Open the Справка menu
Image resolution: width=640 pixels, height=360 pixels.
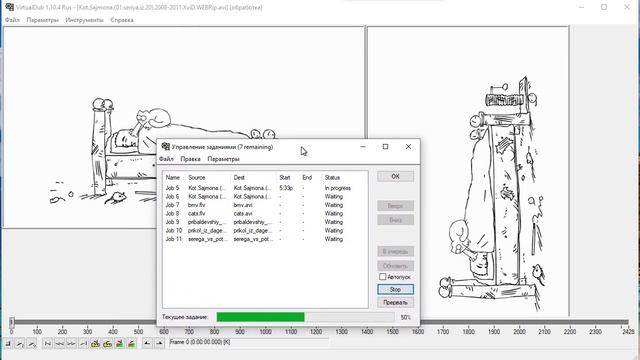122,20
